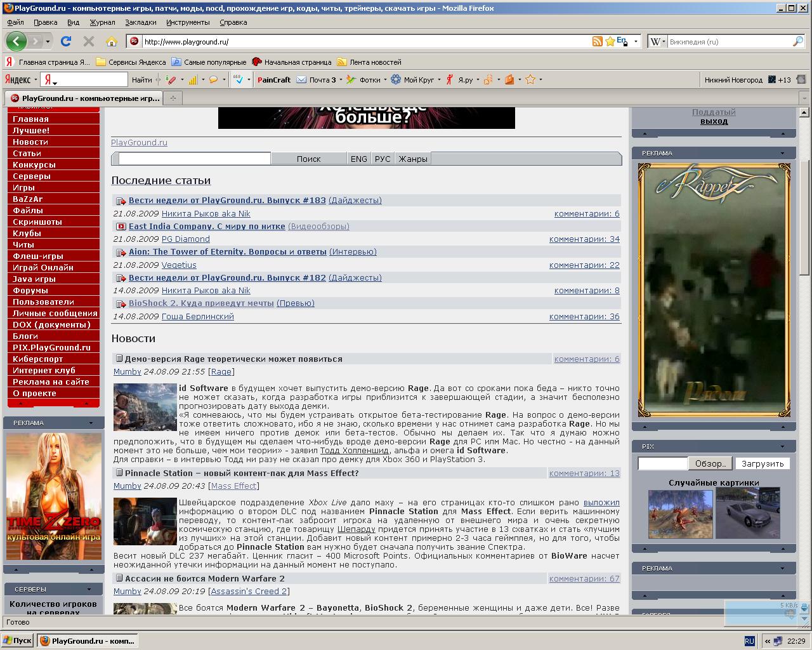Click the Поиск search button on the page

coord(308,159)
